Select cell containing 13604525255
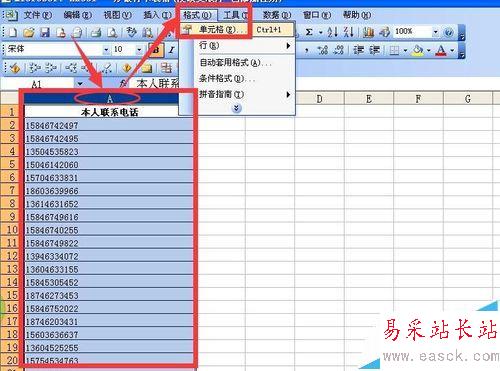The image size is (500, 371). coord(109,347)
